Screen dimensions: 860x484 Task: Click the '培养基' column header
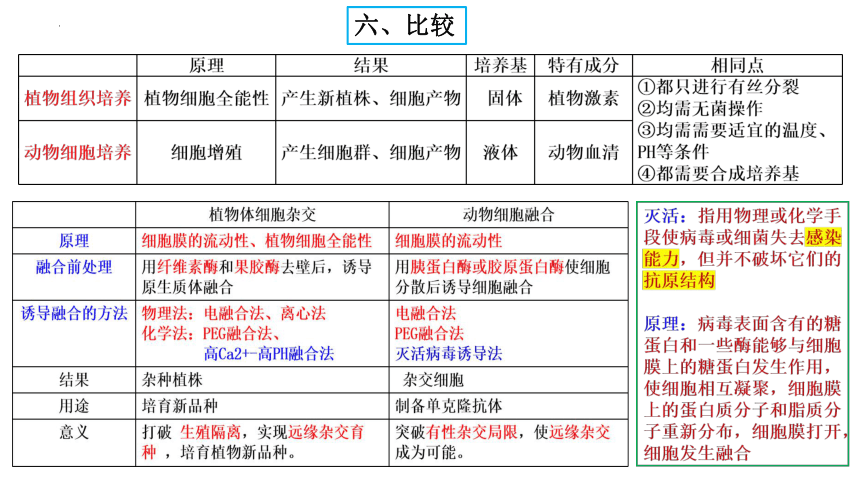pyautogui.click(x=500, y=65)
